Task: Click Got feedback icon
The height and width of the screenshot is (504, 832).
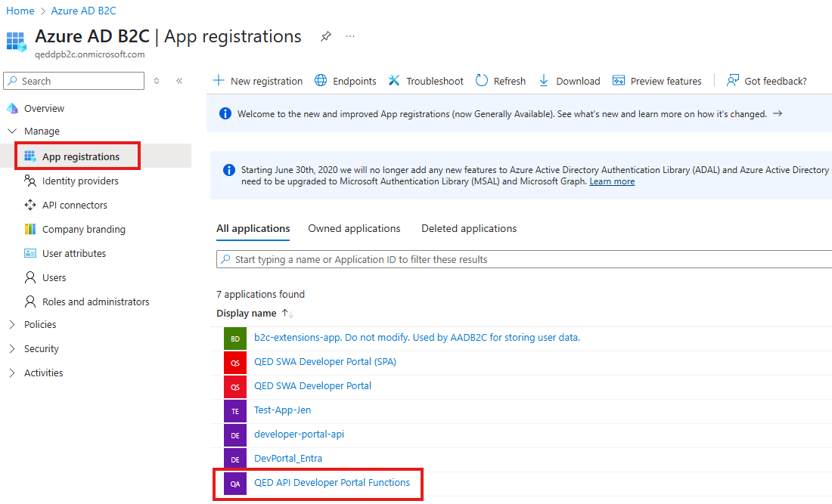Action: [733, 81]
